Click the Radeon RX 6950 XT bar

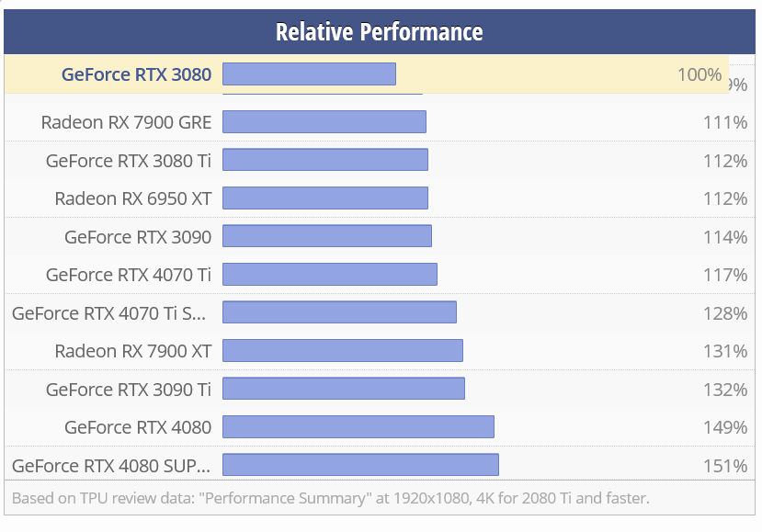click(x=324, y=198)
